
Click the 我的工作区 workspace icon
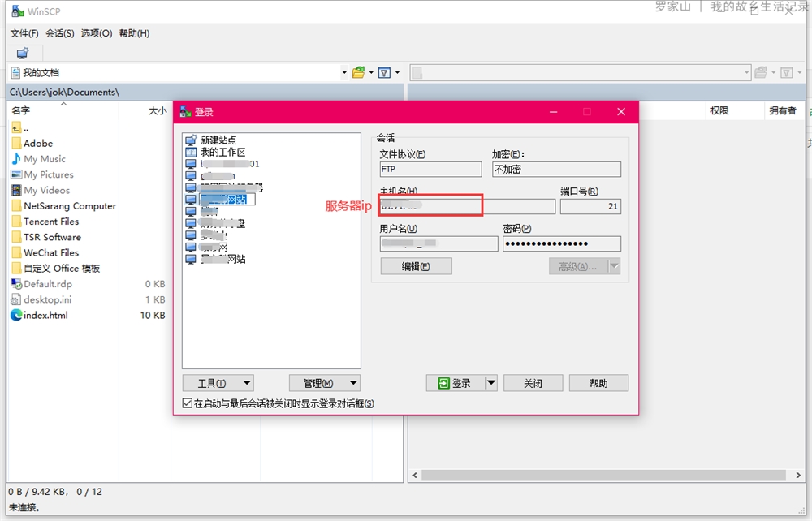coord(191,152)
